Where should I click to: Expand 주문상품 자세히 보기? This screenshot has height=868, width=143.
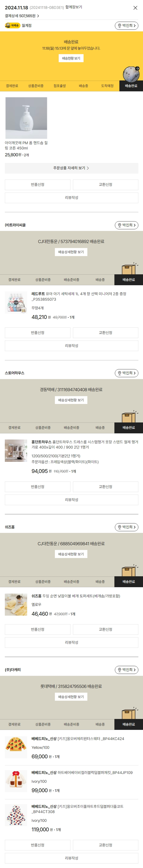pos(71,168)
